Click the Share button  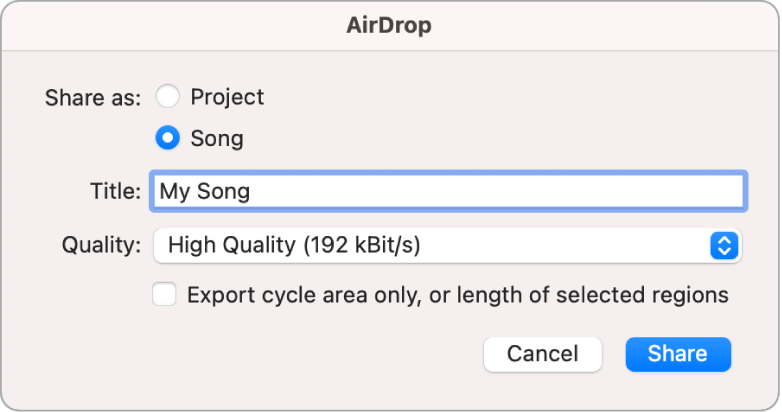tap(677, 353)
